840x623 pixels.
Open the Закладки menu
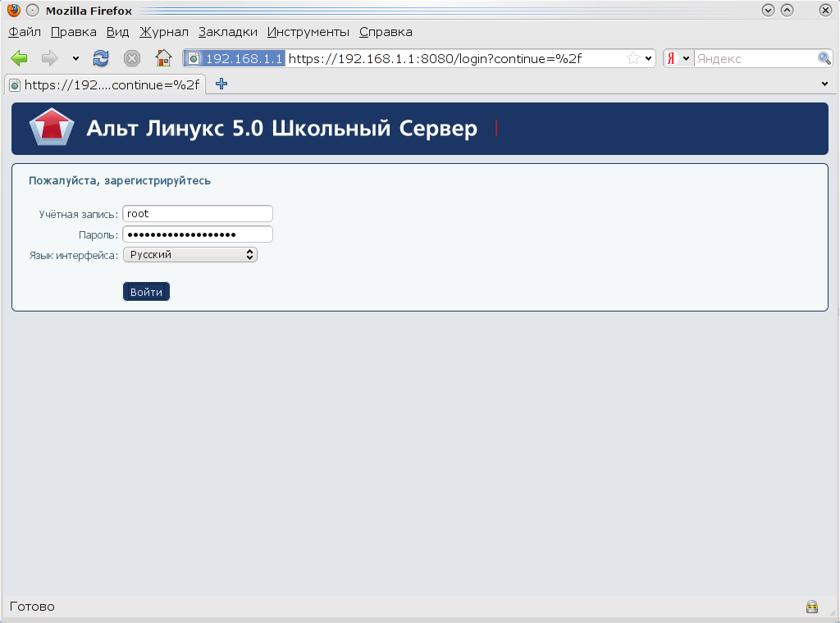tap(228, 32)
